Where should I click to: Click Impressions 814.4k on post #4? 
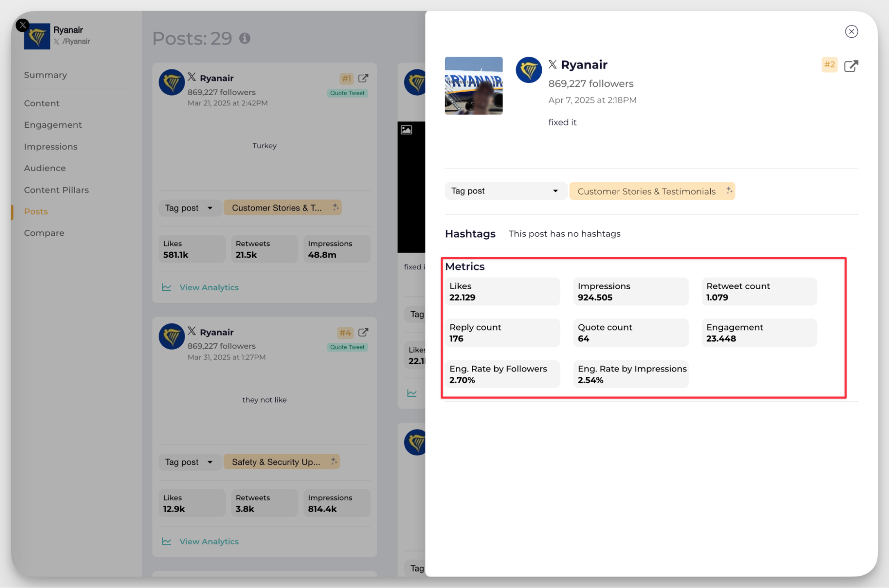click(337, 503)
